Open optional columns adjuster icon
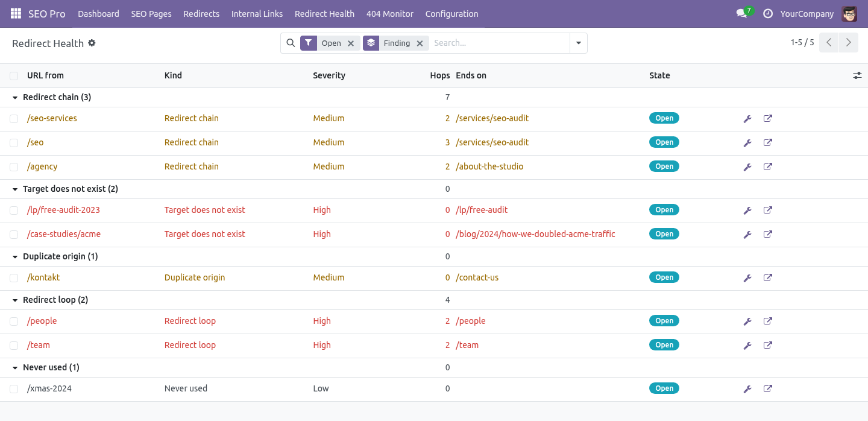This screenshot has width=868, height=421. pos(857,75)
